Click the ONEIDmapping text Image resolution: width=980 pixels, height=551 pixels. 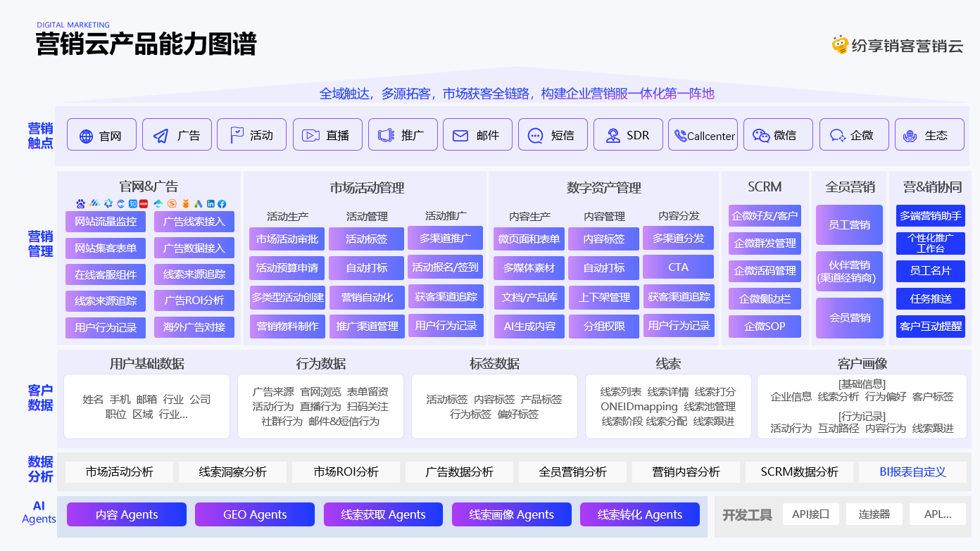639,407
